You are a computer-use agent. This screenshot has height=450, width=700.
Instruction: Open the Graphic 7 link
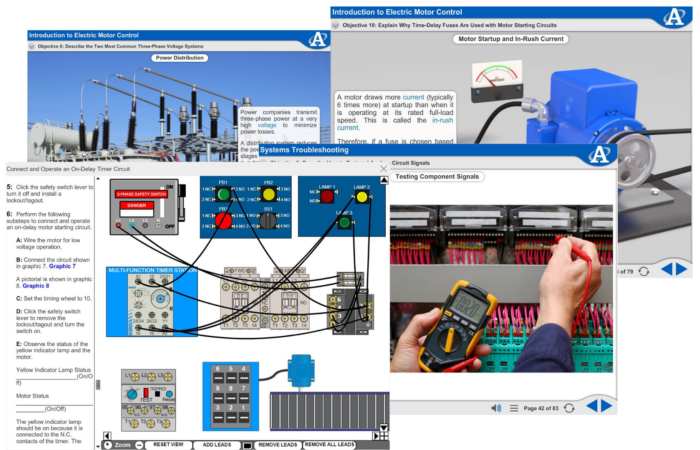coord(62,266)
